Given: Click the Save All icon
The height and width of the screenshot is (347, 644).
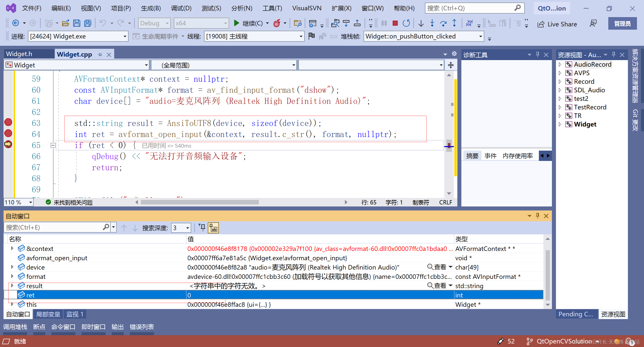Looking at the screenshot, I should (88, 23).
